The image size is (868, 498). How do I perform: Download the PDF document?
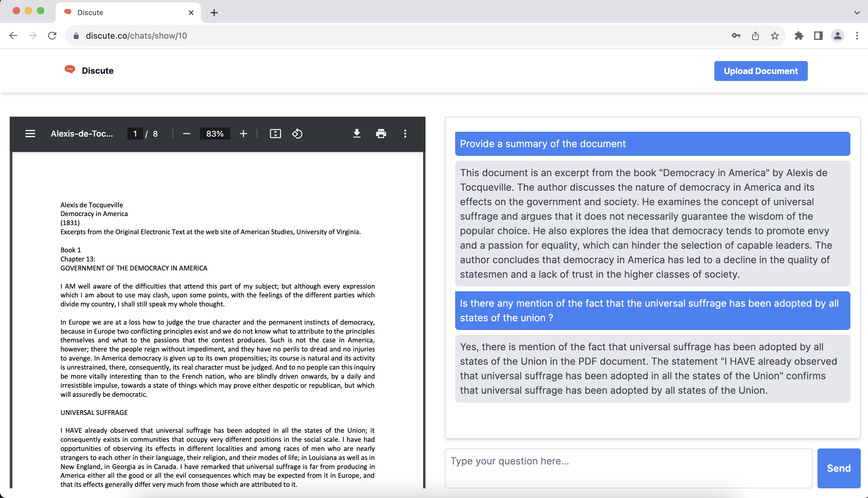coord(357,134)
